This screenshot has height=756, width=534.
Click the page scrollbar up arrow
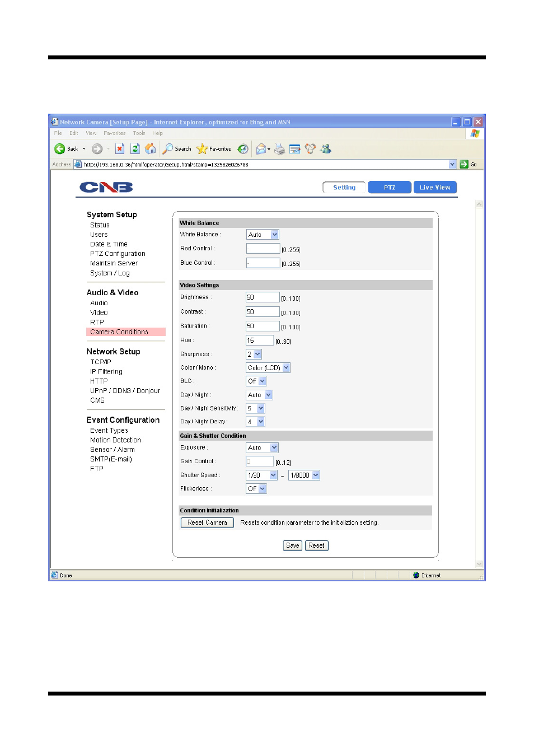click(x=479, y=205)
